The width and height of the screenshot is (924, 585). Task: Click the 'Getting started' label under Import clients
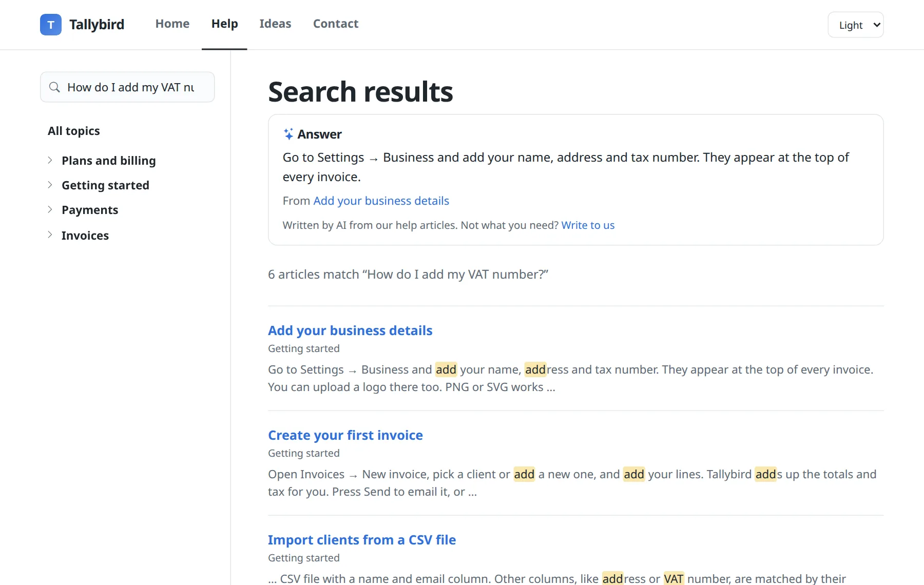(304, 558)
